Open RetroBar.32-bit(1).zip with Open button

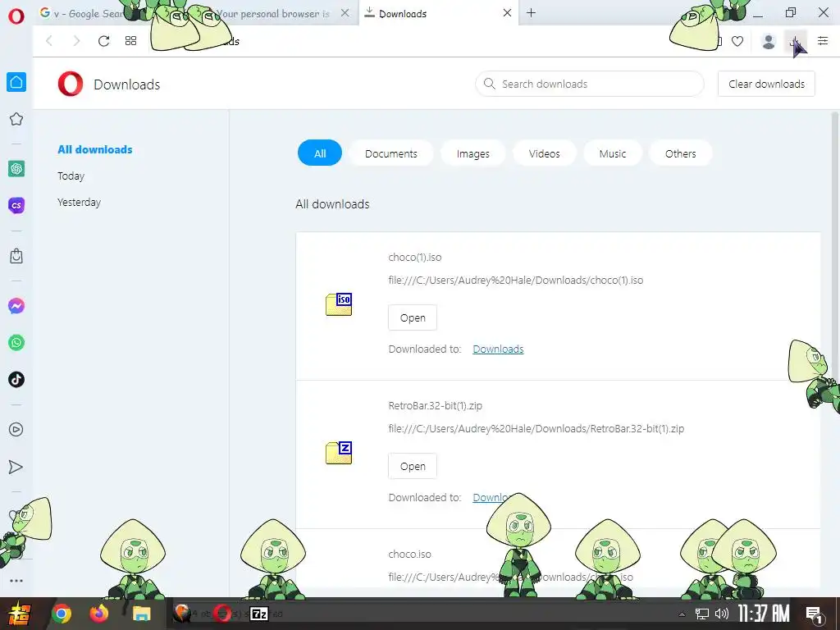(413, 466)
